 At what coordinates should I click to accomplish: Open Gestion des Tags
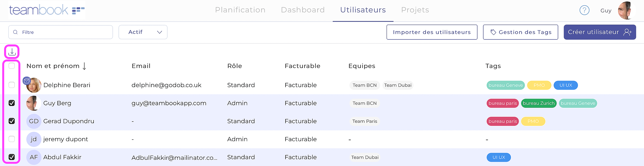pos(520,32)
